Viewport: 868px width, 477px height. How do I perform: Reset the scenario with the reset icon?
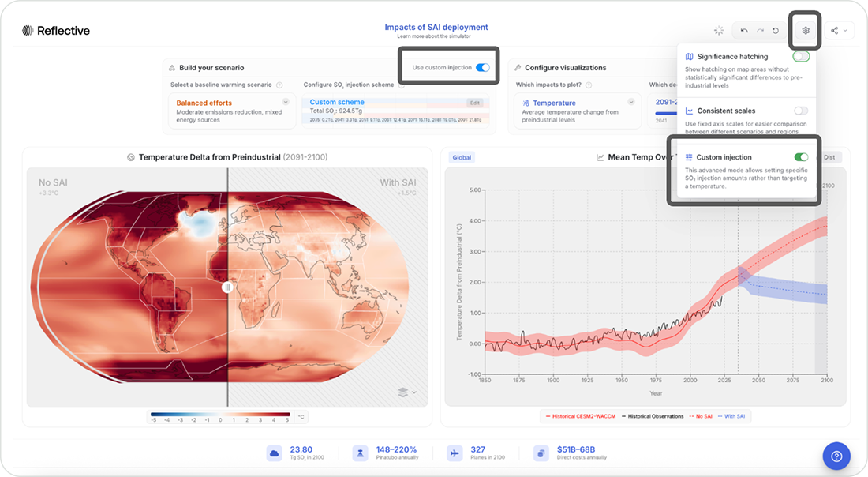(x=776, y=31)
